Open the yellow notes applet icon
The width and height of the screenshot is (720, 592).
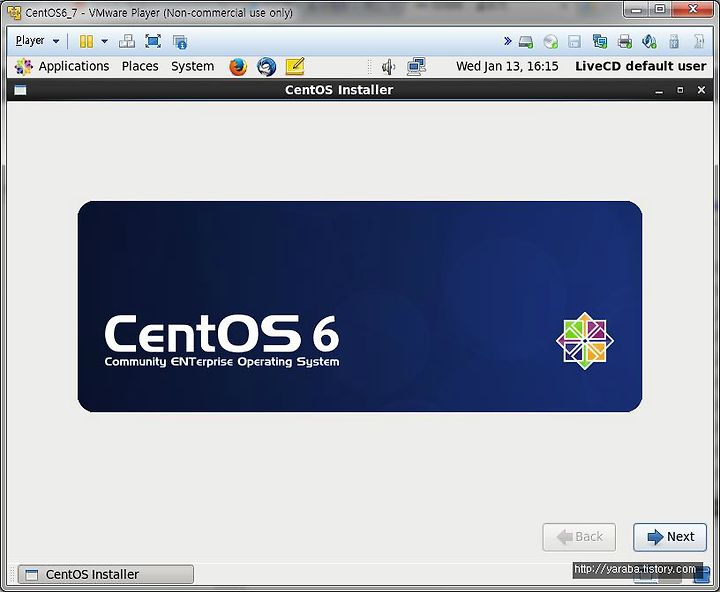pyautogui.click(x=295, y=67)
